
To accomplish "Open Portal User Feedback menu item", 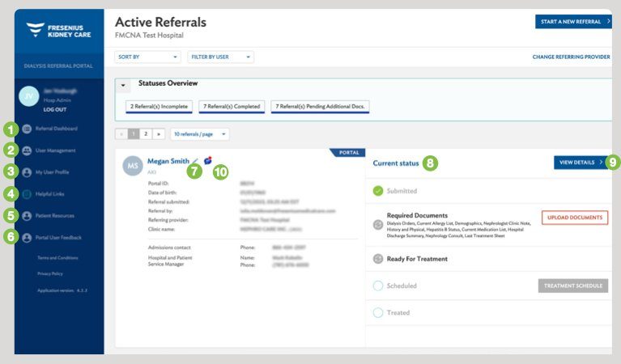I will click(x=58, y=237).
